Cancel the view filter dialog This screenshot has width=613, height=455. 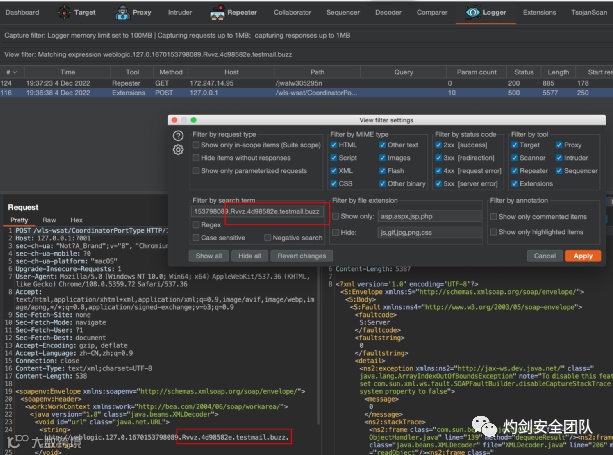(545, 256)
